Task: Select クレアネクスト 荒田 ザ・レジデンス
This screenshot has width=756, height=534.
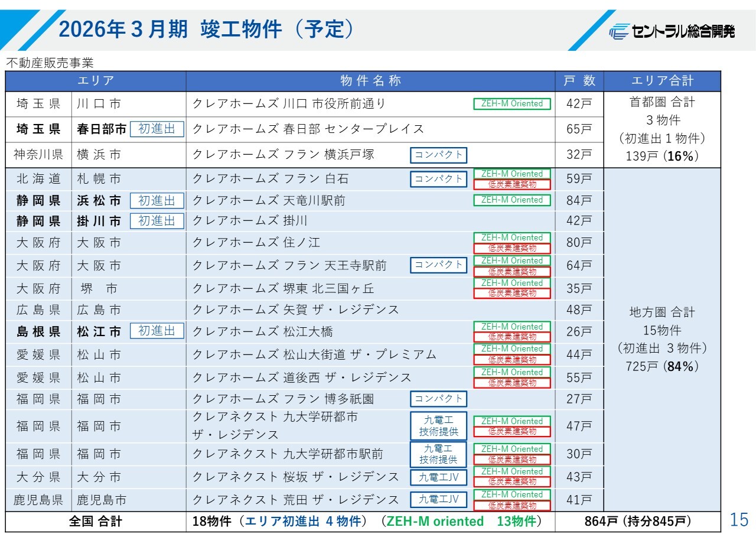Action: point(295,500)
